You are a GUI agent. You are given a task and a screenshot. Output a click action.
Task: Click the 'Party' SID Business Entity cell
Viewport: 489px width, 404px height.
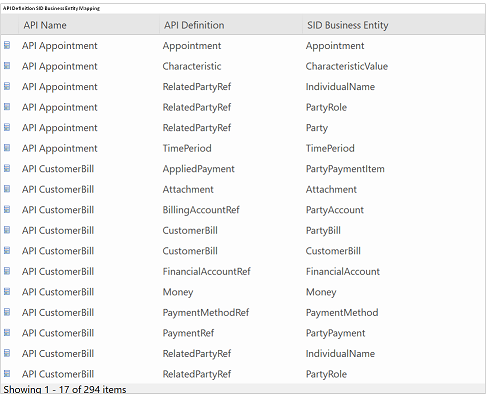tap(317, 128)
